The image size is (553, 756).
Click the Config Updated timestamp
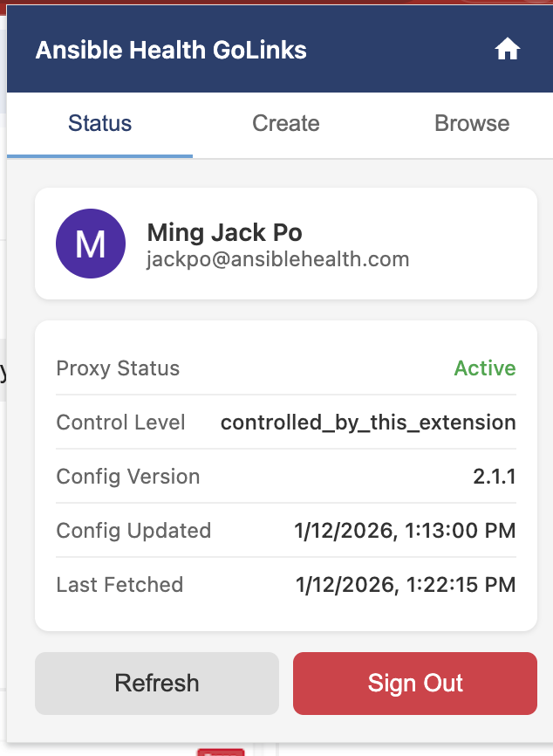click(405, 531)
